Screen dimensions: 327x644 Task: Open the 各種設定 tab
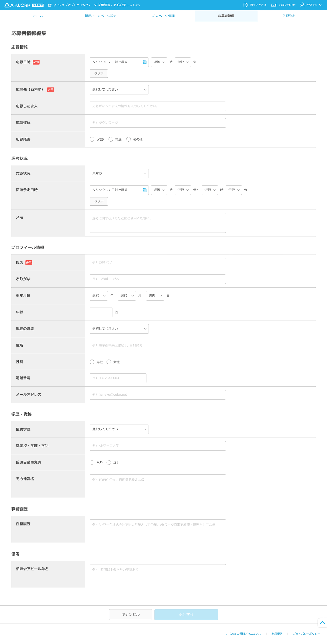[289, 16]
